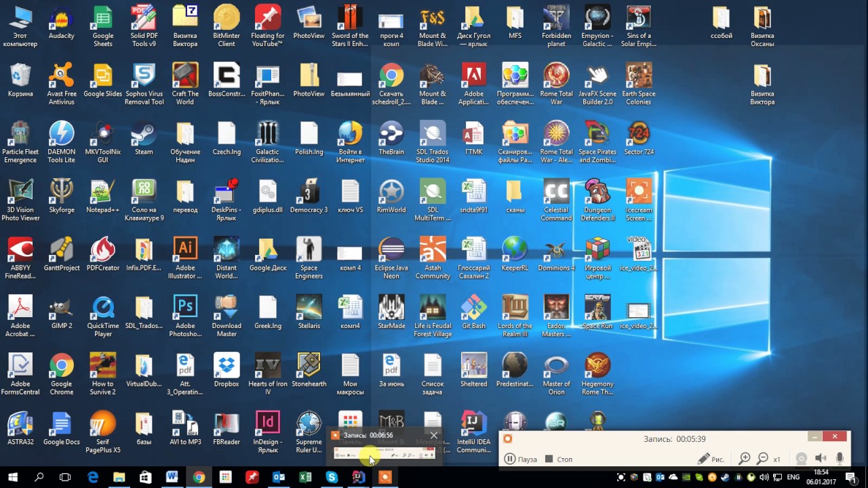Select the DAEMON Tools Lite icon
The width and height of the screenshot is (868, 488).
(x=61, y=143)
